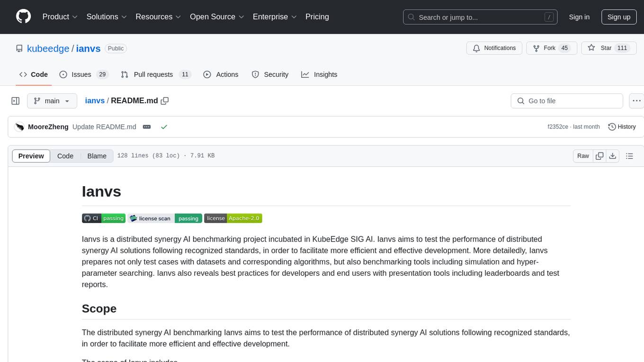
Task: Switch to the Preview view
Action: [x=31, y=156]
